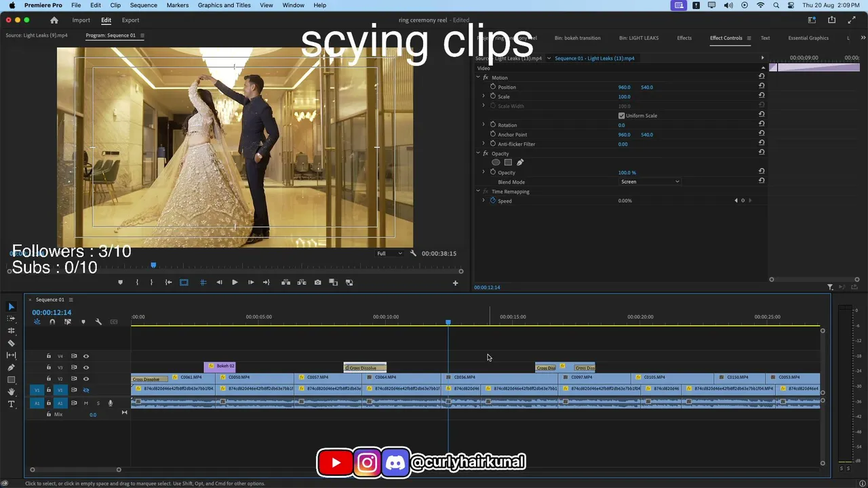This screenshot has height=488, width=868.
Task: Switch to the Source: Light Leaks (9).mp4 tab
Action: click(x=37, y=35)
